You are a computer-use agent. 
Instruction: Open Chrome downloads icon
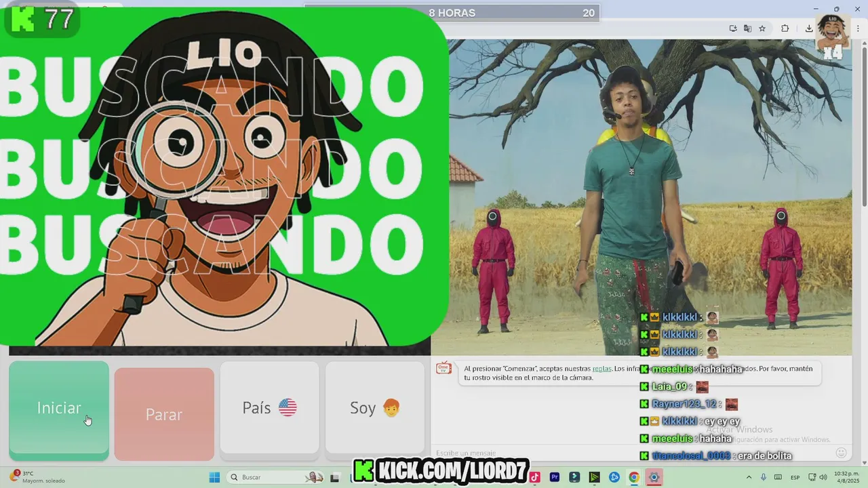pos(809,28)
